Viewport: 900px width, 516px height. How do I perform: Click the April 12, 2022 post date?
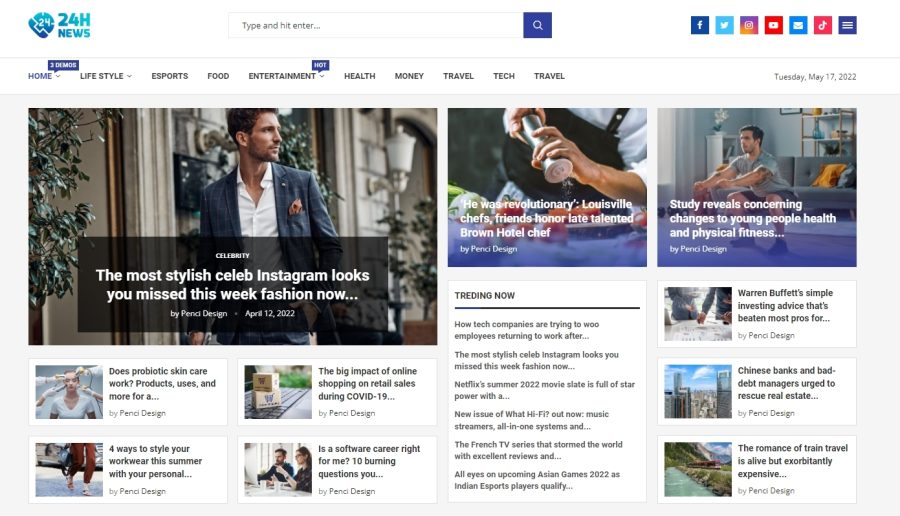tap(270, 313)
